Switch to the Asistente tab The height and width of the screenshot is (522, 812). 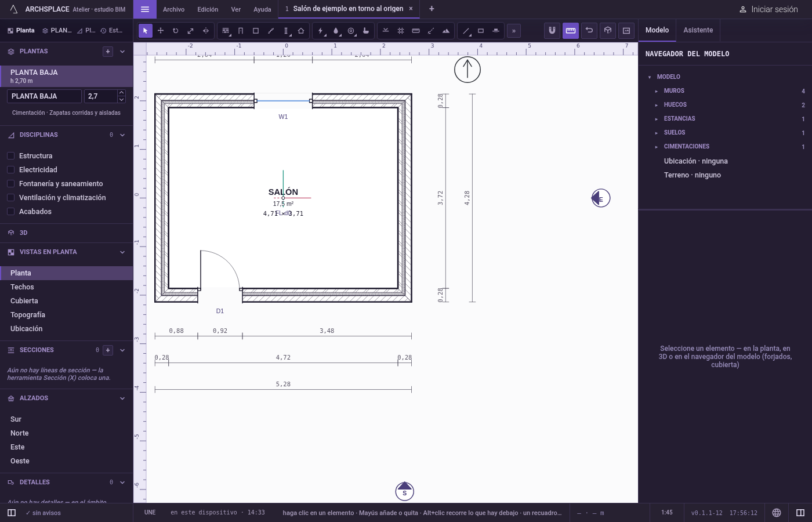tap(698, 30)
